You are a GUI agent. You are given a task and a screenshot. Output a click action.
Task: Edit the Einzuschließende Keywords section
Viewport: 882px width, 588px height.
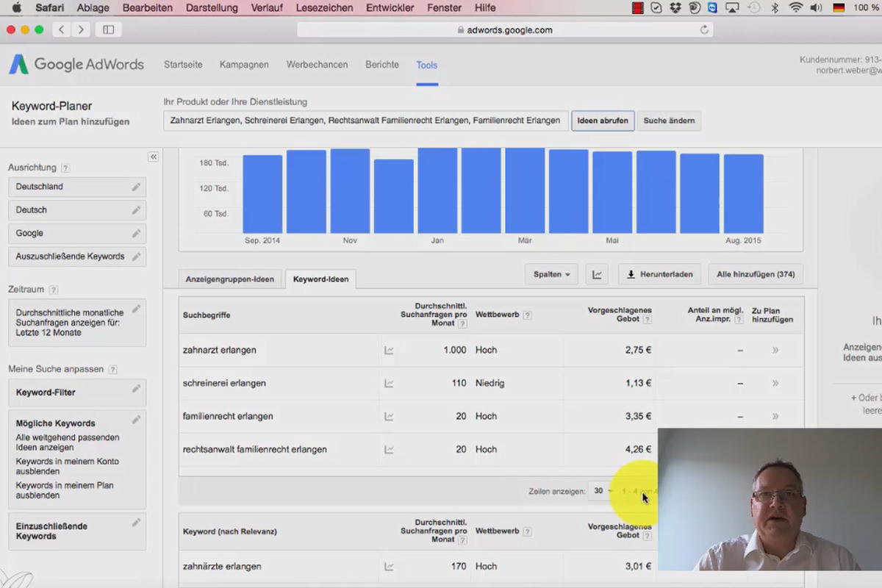[x=136, y=523]
